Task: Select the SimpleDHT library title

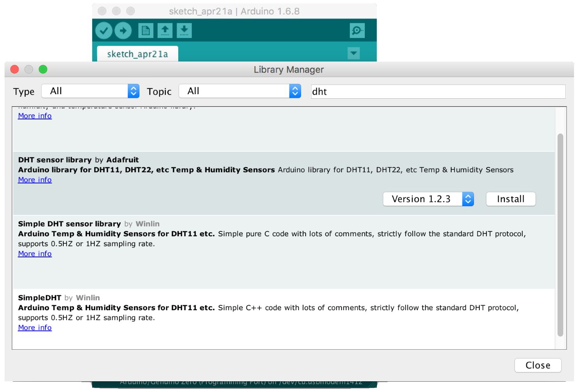Action: tap(40, 298)
